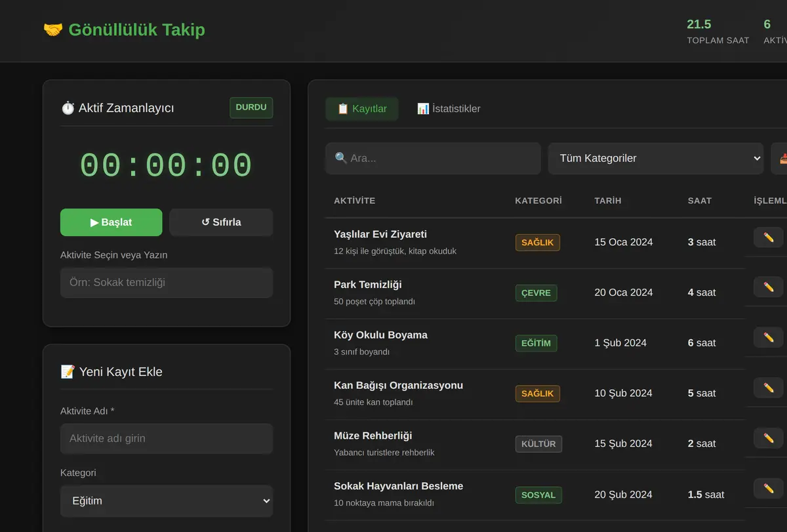The image size is (787, 532).
Task: Select the Yaşlılar Evi Ziyareti activity name
Action: [x=380, y=234]
